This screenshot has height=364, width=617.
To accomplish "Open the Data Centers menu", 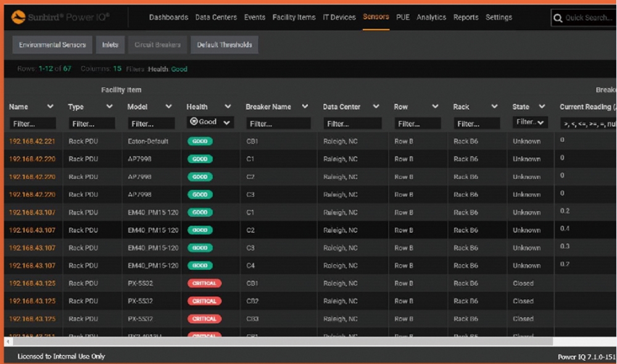I will (x=216, y=17).
